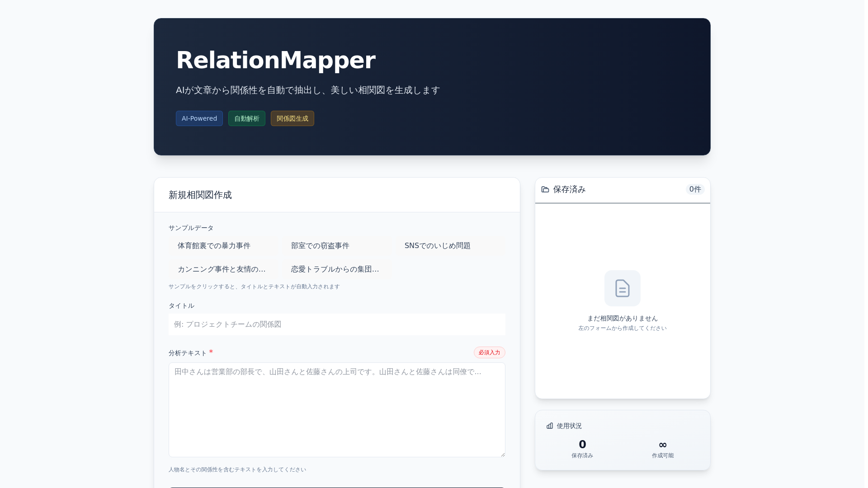Click the 新規相関図作成 heading
This screenshot has width=868, height=488.
(x=200, y=195)
